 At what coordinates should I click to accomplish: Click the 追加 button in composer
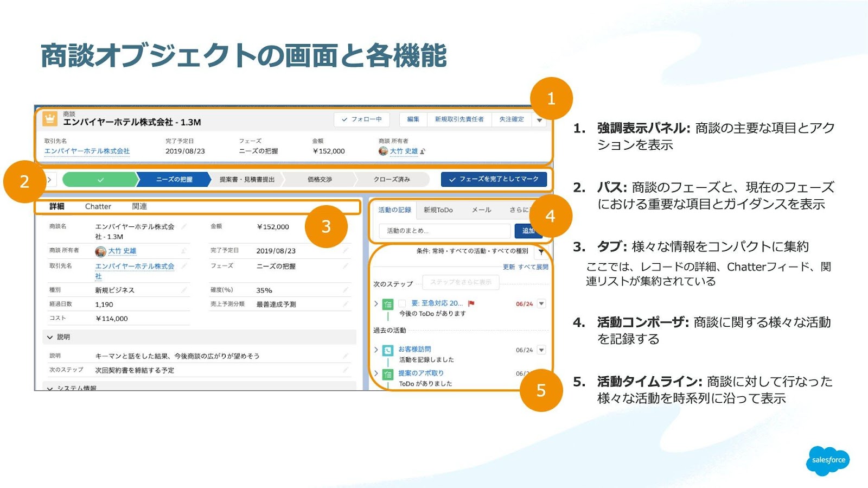[x=528, y=231]
